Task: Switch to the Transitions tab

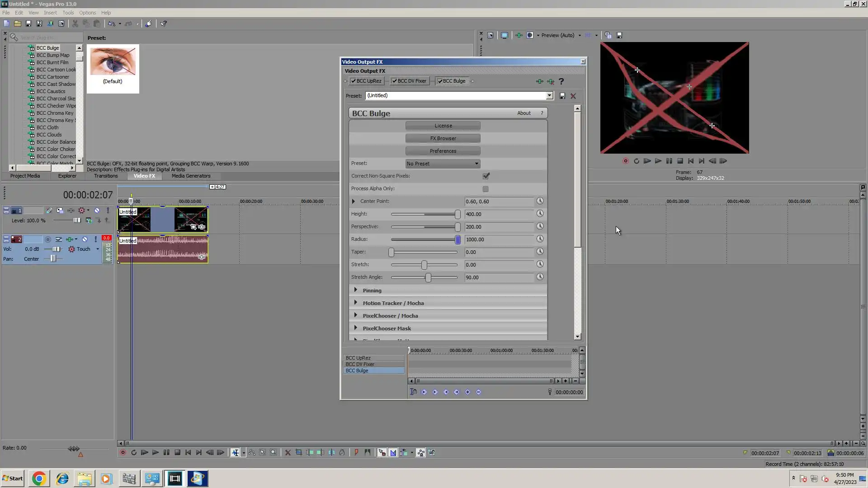Action: tap(106, 176)
